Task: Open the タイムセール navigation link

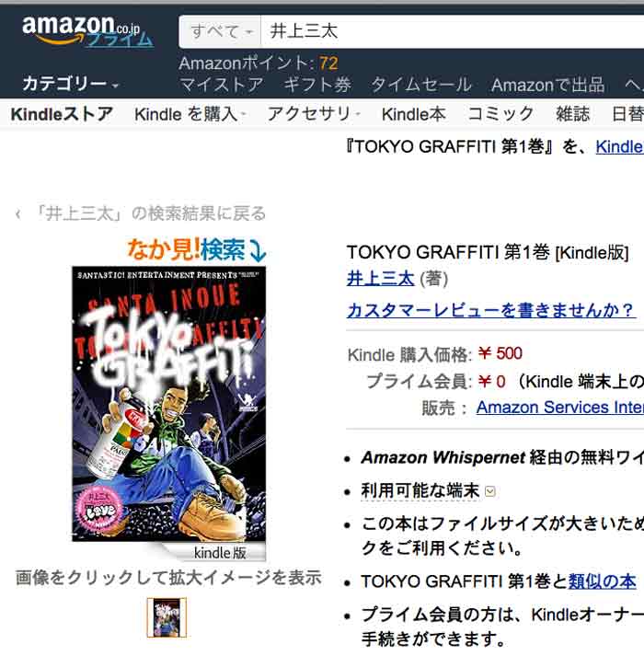Action: [421, 85]
